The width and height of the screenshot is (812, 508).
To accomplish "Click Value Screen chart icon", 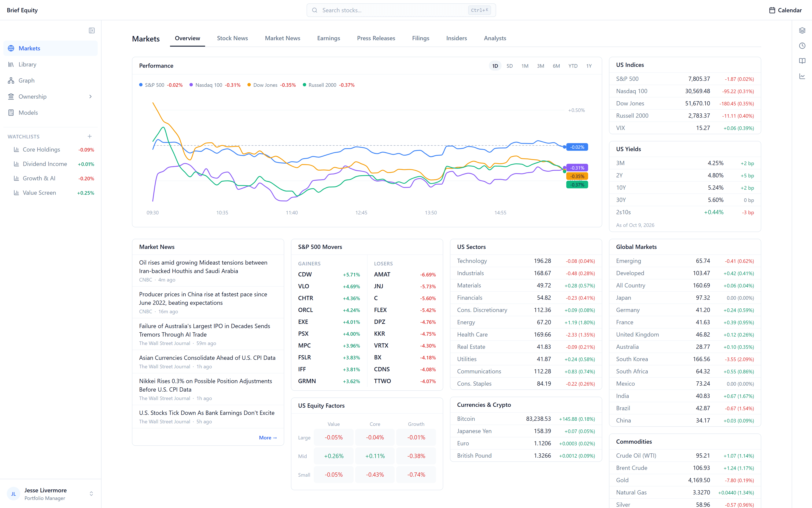I will tap(16, 193).
